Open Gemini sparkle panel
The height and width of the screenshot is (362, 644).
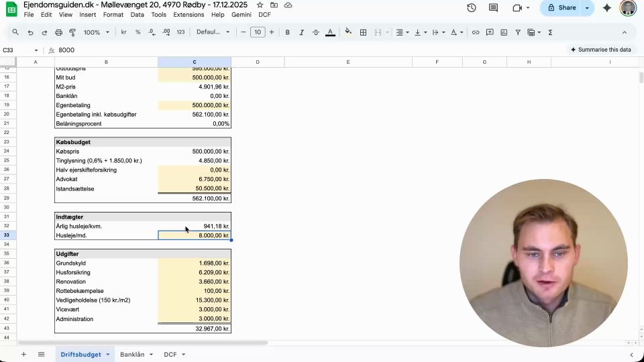[x=606, y=8]
